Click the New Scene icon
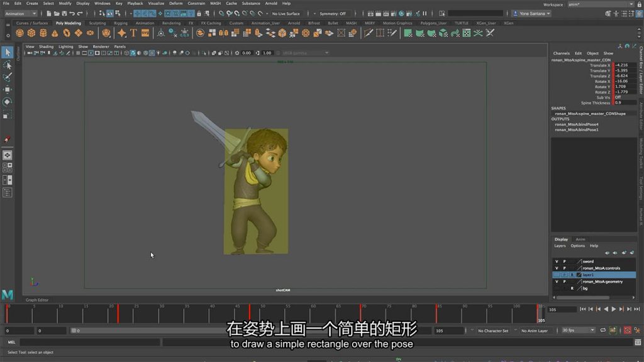Image resolution: width=644 pixels, height=362 pixels. 49,14
